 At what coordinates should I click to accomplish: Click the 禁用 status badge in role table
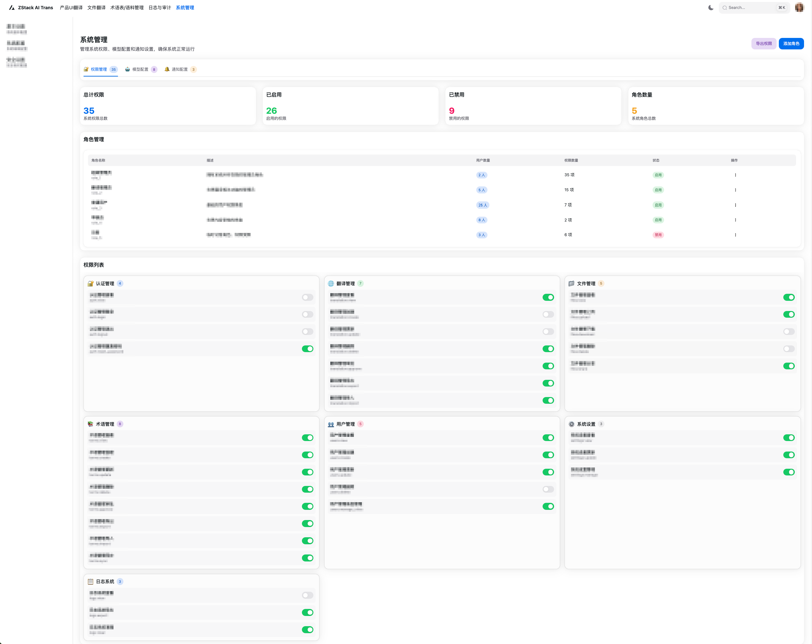(x=658, y=235)
